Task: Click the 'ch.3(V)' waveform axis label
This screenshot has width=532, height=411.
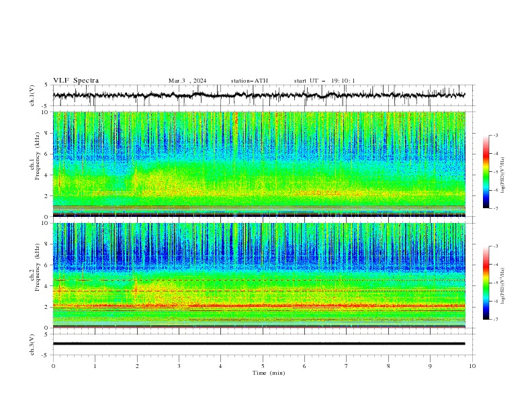Action: 32,345
